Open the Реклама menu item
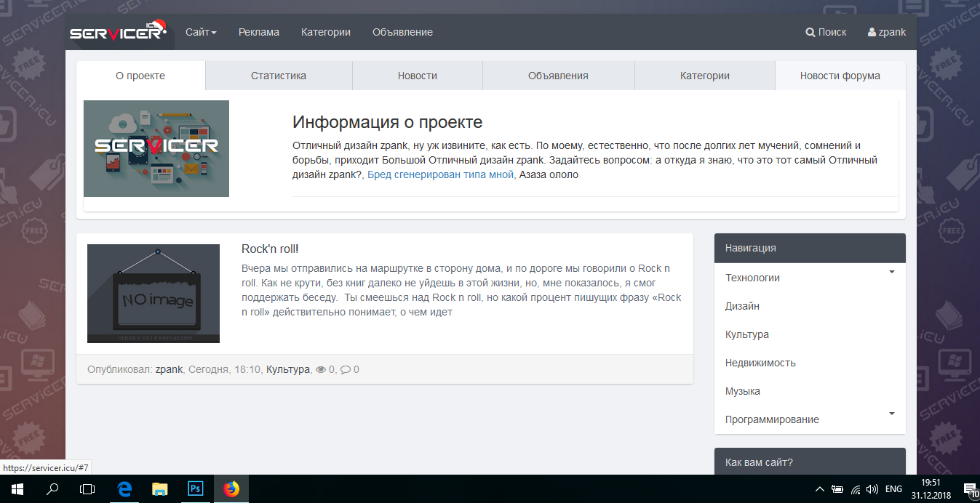980x503 pixels. pos(259,32)
